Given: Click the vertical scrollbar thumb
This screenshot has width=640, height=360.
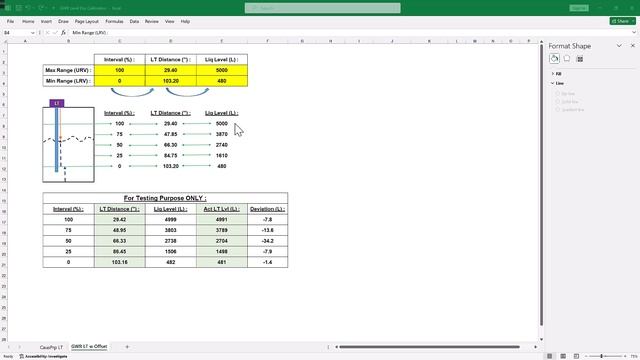Looking at the screenshot, I should pyautogui.click(x=541, y=184).
